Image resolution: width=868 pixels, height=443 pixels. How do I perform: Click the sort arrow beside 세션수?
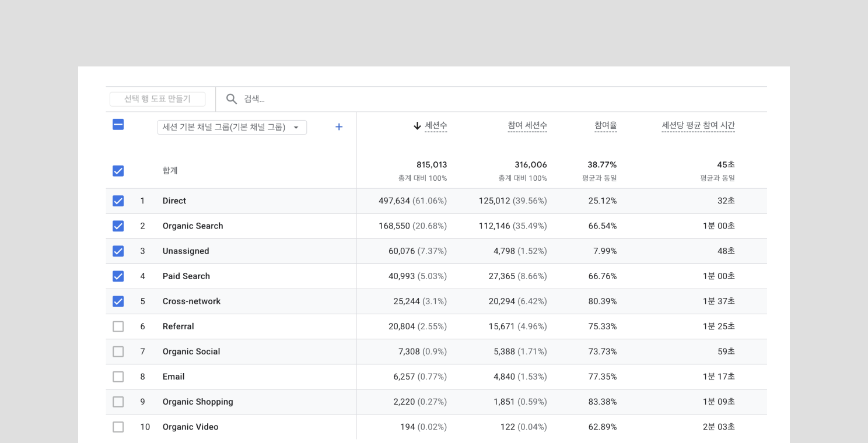click(417, 126)
